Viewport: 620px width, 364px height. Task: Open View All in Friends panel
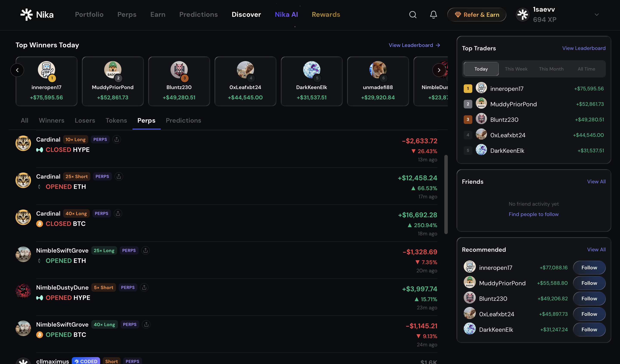(x=596, y=182)
